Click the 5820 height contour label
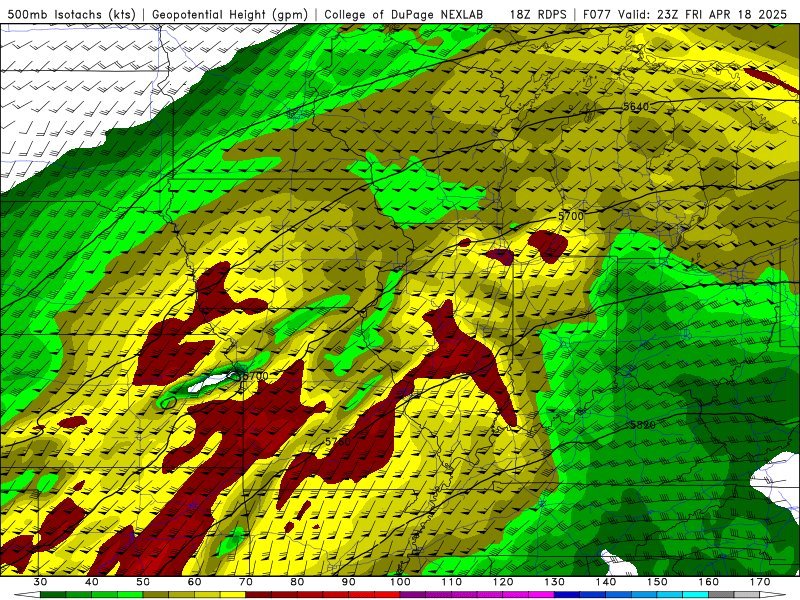Image resolution: width=800 pixels, height=600 pixels. coord(642,425)
